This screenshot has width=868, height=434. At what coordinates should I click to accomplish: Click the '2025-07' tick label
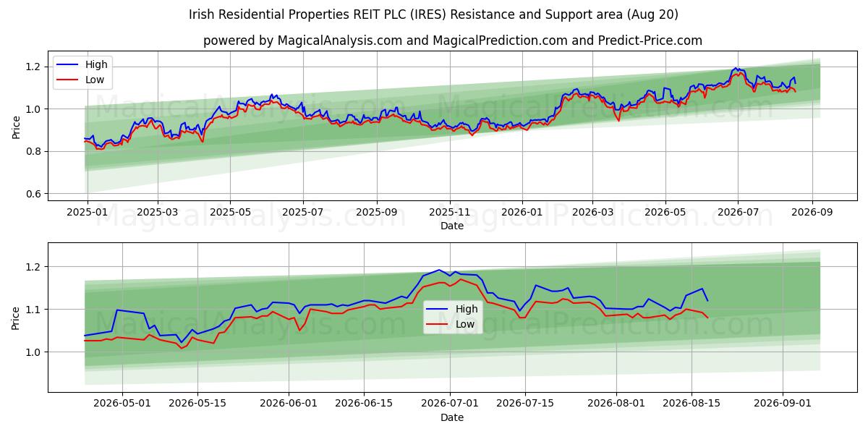pyautogui.click(x=302, y=212)
